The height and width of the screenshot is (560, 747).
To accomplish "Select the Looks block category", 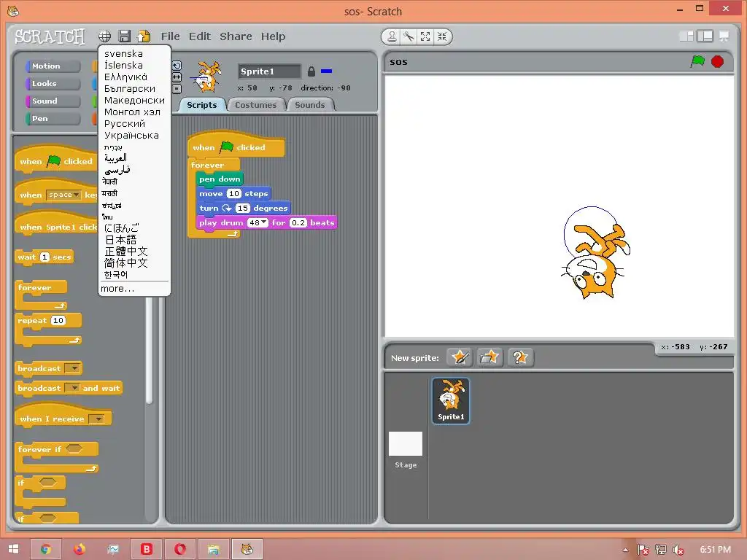I will 53,83.
